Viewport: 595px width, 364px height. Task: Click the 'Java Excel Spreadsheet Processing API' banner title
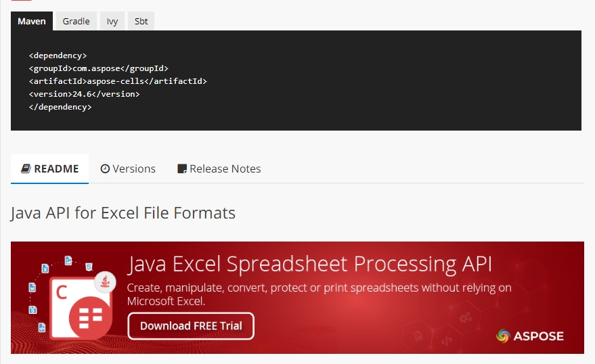point(309,263)
